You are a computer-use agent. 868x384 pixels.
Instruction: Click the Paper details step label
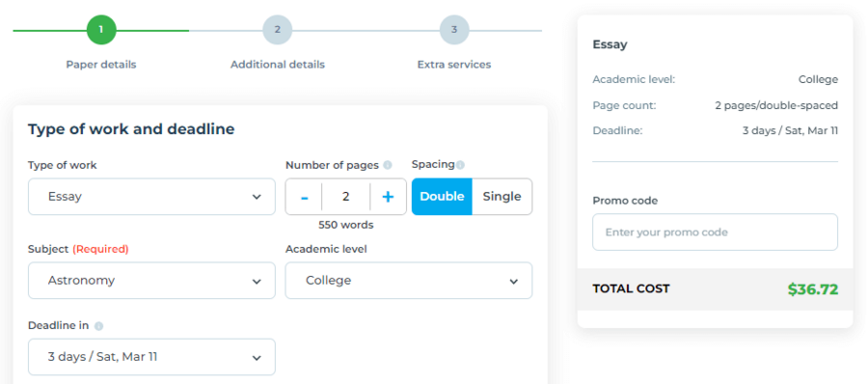[x=101, y=65]
